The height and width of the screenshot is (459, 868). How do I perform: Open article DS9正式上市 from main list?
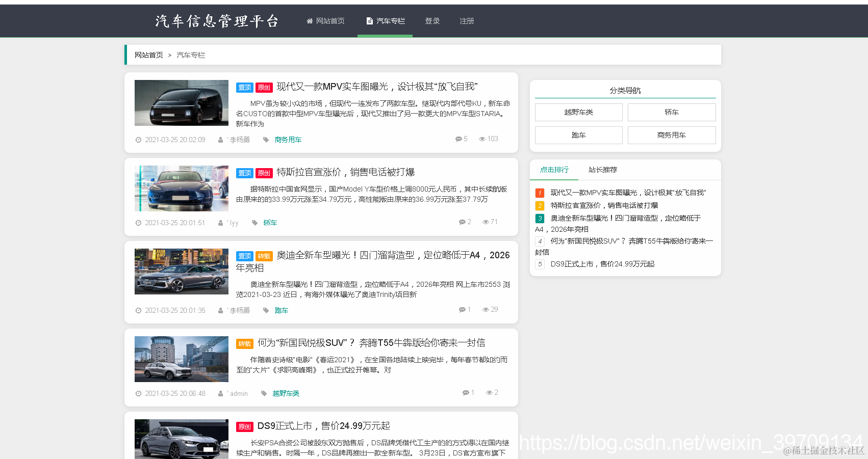pyautogui.click(x=324, y=426)
